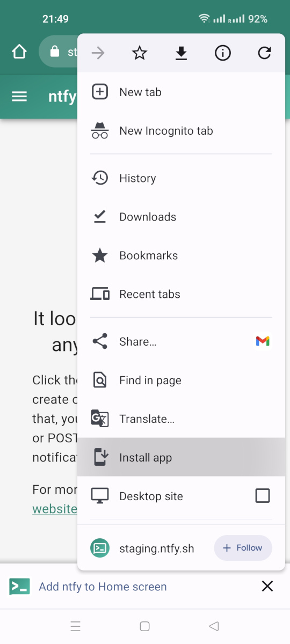
Task: Tap the browser home icon
Action: point(19,52)
